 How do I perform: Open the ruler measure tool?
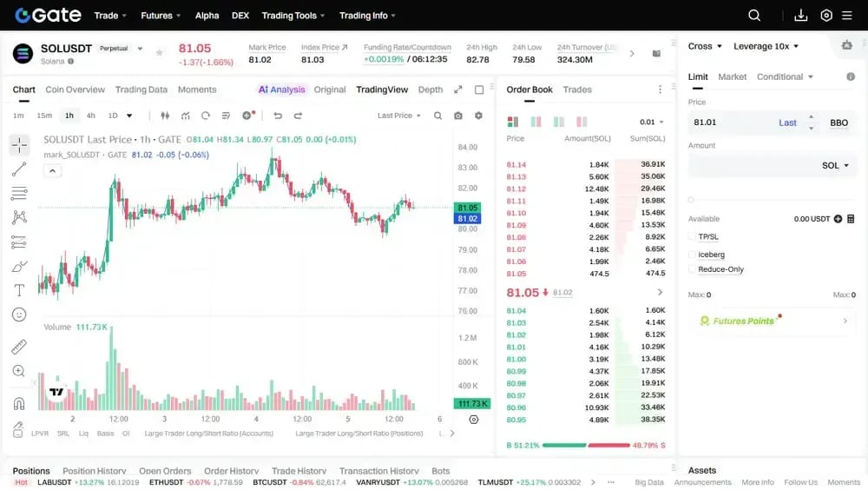(19, 347)
